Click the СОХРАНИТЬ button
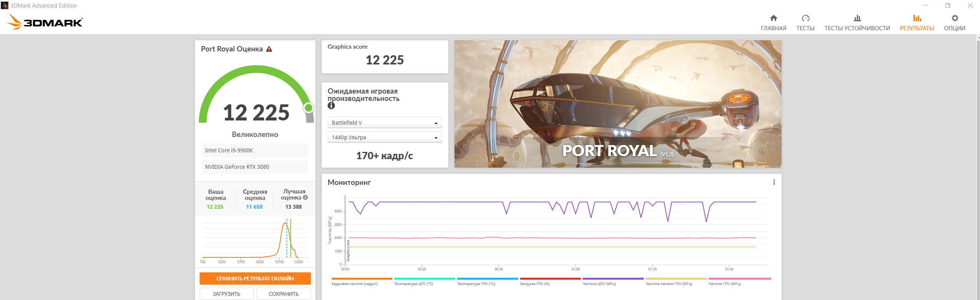Image resolution: width=980 pixels, height=300 pixels. pyautogui.click(x=284, y=294)
